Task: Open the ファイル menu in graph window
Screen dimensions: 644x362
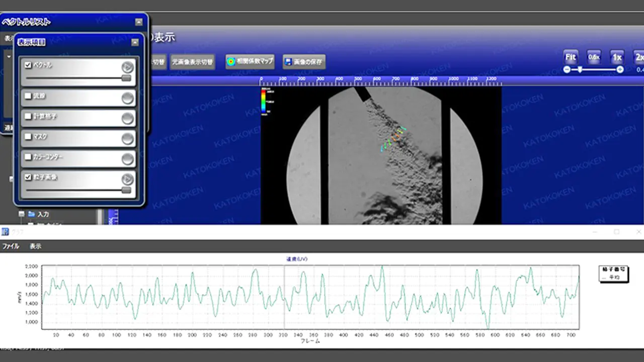Action: (x=11, y=246)
